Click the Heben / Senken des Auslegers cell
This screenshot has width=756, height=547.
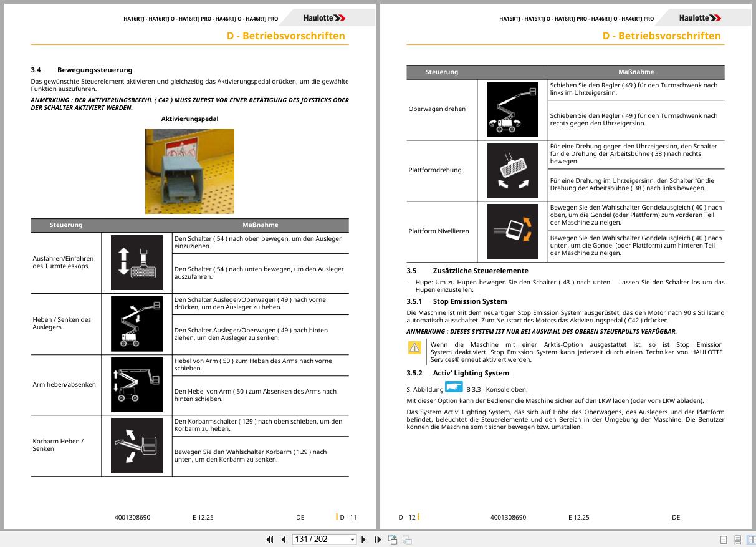point(66,324)
